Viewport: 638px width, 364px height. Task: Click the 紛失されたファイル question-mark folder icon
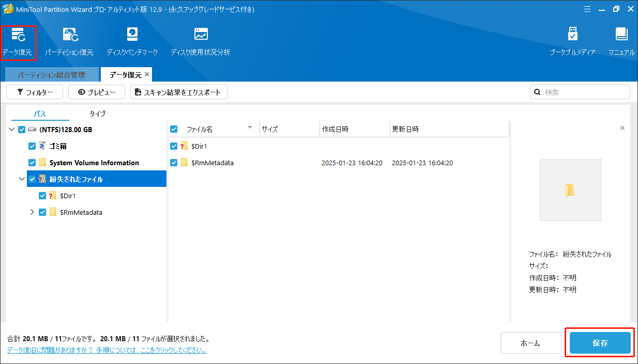(43, 179)
